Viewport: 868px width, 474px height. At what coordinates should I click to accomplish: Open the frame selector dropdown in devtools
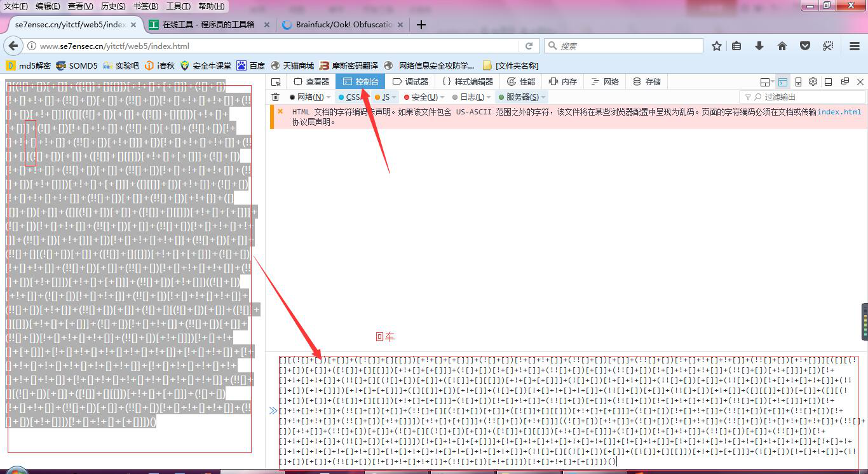click(x=767, y=82)
